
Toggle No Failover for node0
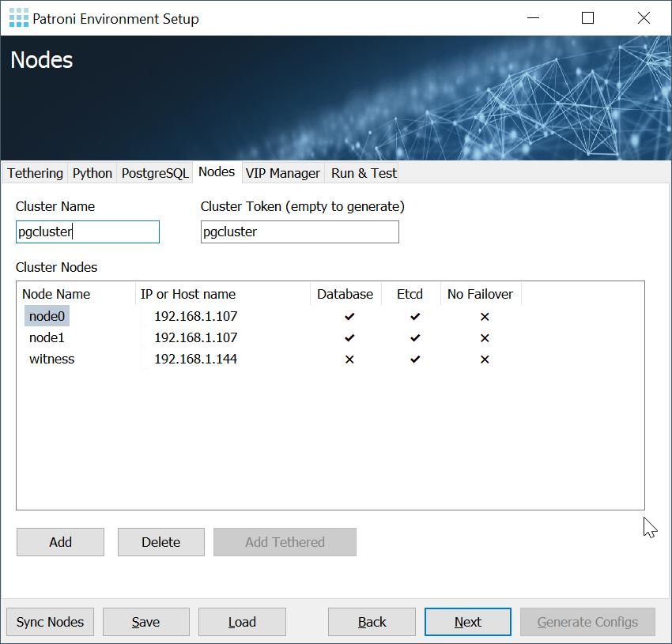[x=485, y=316]
